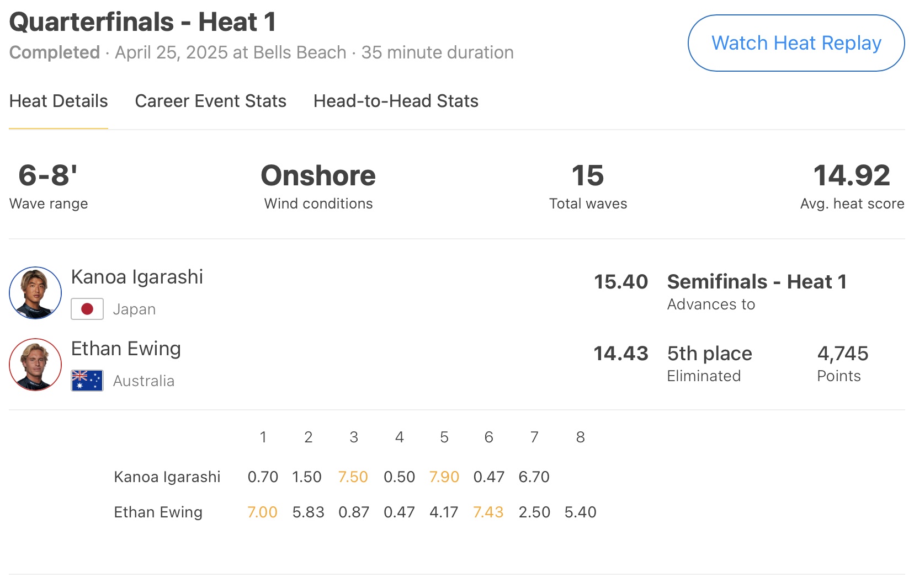The image size is (914, 588).
Task: Click Ewing's 14.43 heat total
Action: point(620,354)
